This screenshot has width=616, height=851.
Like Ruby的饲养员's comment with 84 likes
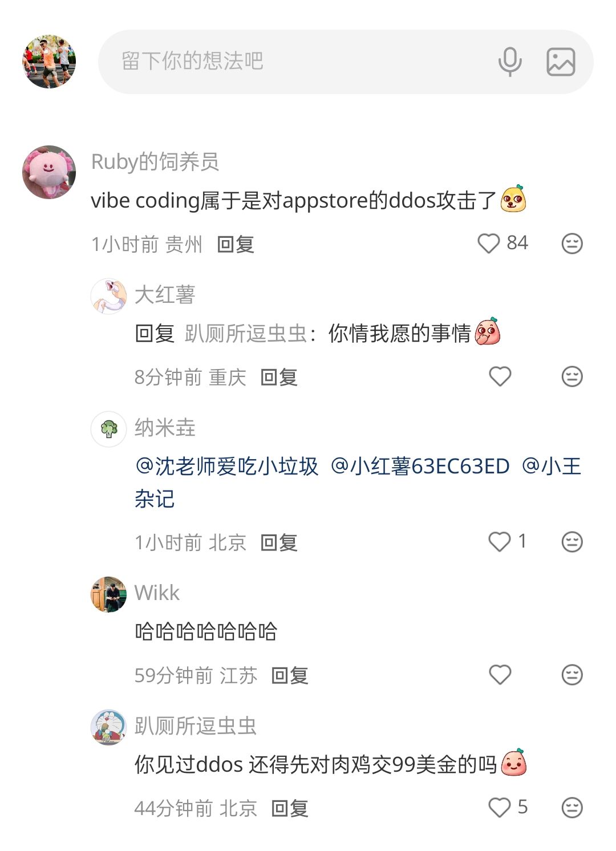488,244
